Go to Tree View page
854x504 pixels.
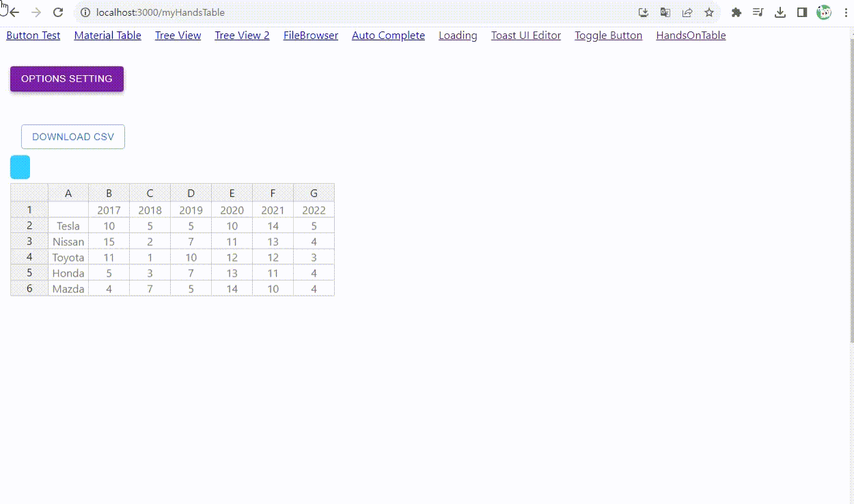coord(178,36)
